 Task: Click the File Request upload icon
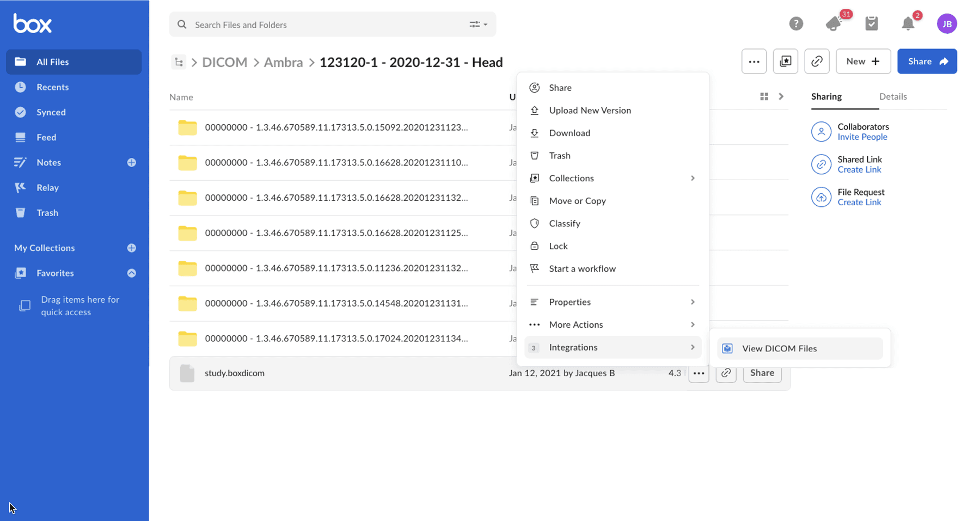point(822,197)
